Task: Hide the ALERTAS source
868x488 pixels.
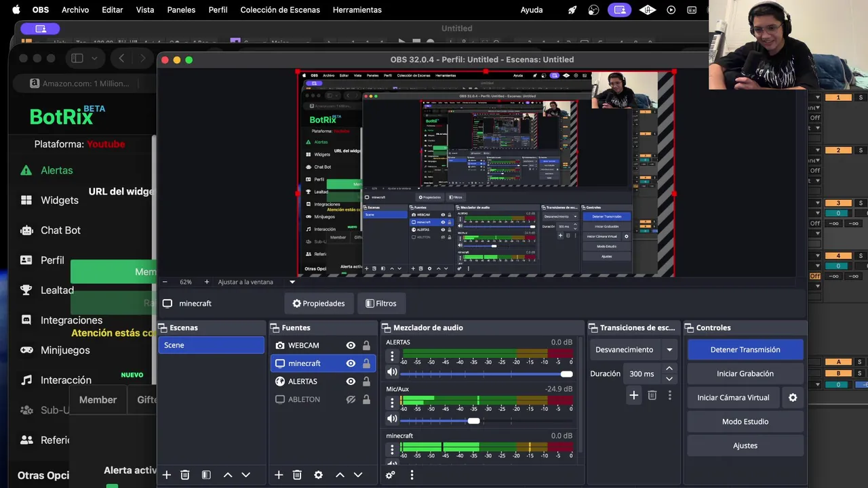Action: click(351, 382)
